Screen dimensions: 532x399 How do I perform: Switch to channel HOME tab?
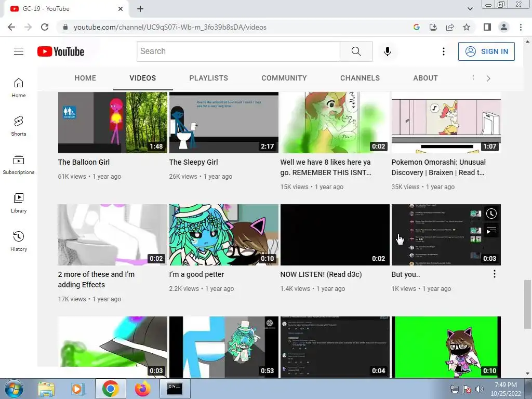point(85,78)
